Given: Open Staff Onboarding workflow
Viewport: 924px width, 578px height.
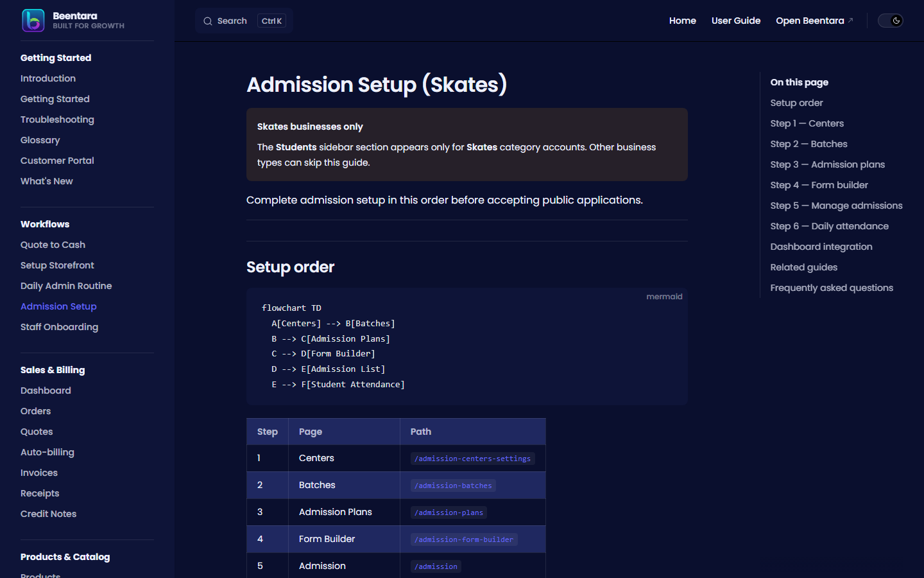Looking at the screenshot, I should point(59,327).
